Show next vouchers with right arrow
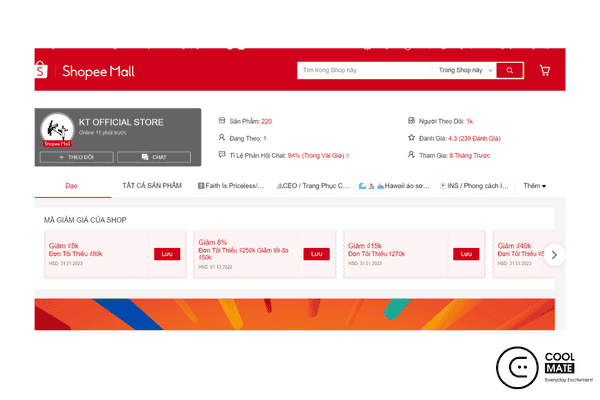 click(x=555, y=254)
